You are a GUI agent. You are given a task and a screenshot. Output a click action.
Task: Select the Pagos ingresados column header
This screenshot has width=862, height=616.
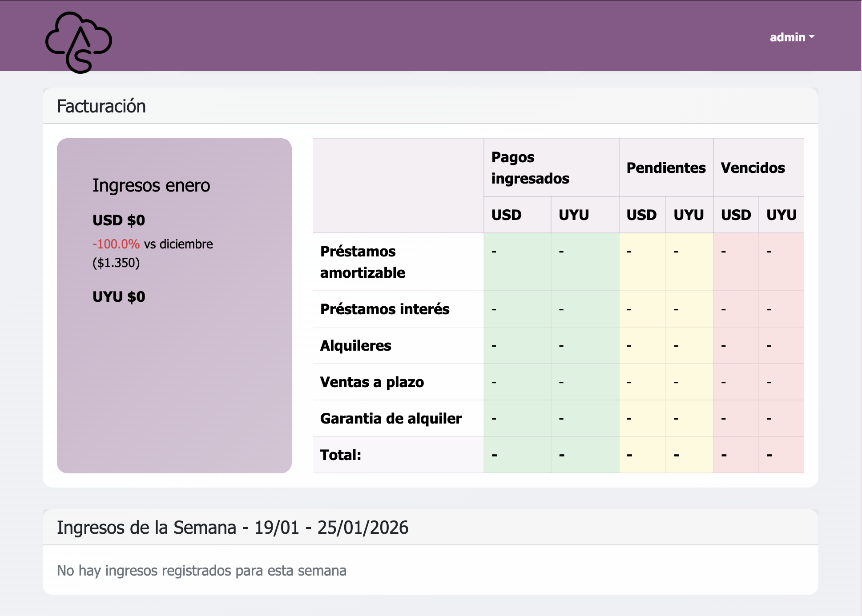(530, 168)
